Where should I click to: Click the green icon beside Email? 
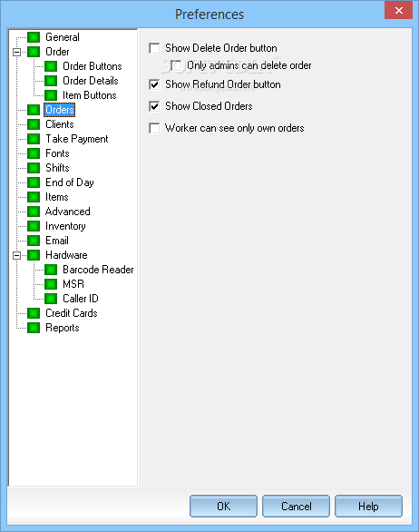[34, 241]
